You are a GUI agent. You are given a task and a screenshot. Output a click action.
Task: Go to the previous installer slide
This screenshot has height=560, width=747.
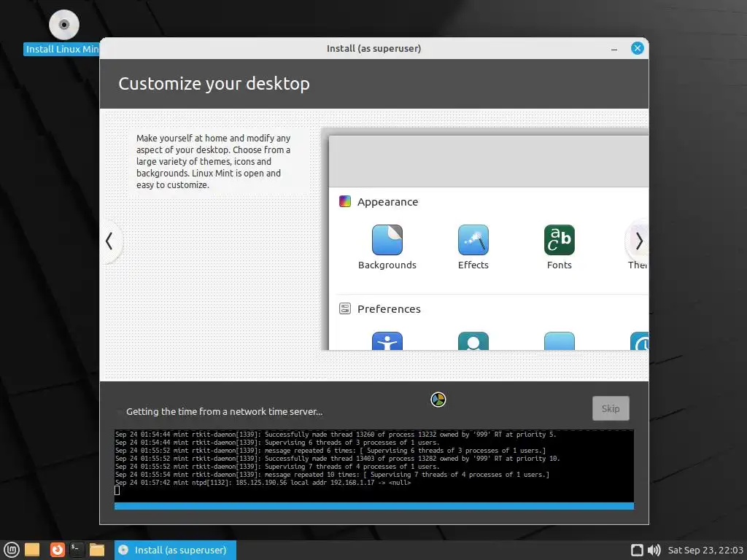click(x=109, y=241)
